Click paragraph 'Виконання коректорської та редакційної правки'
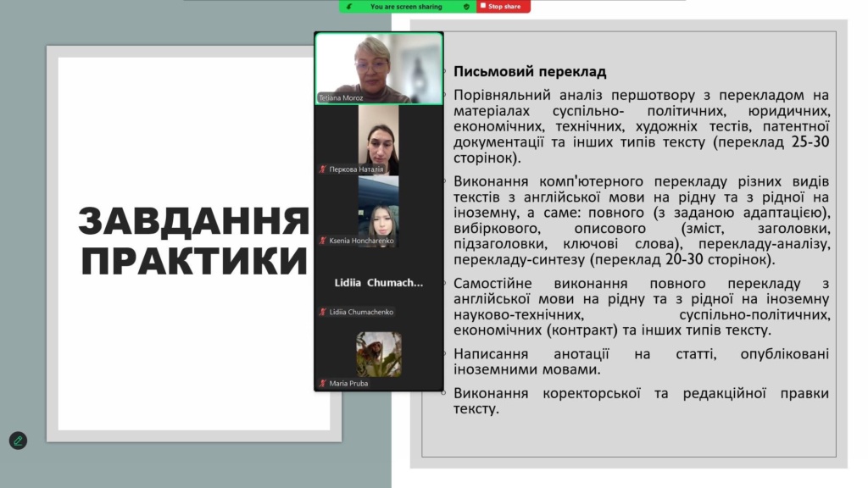 tap(641, 401)
